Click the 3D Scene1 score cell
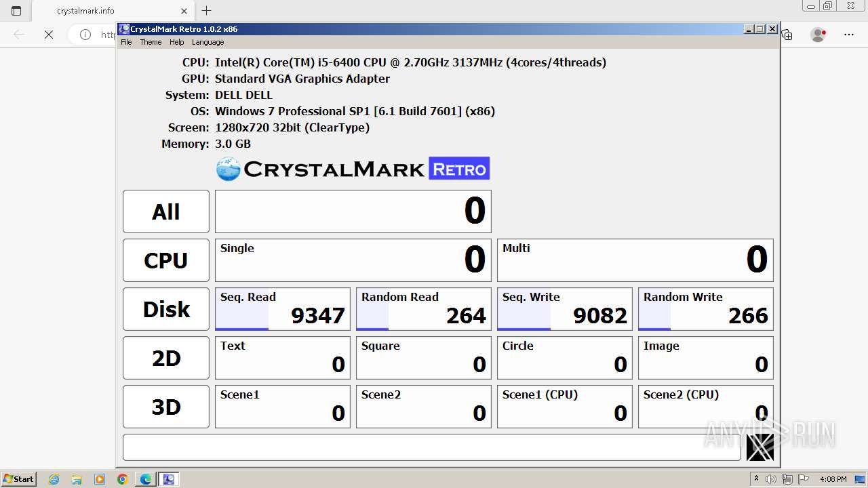 tap(283, 407)
